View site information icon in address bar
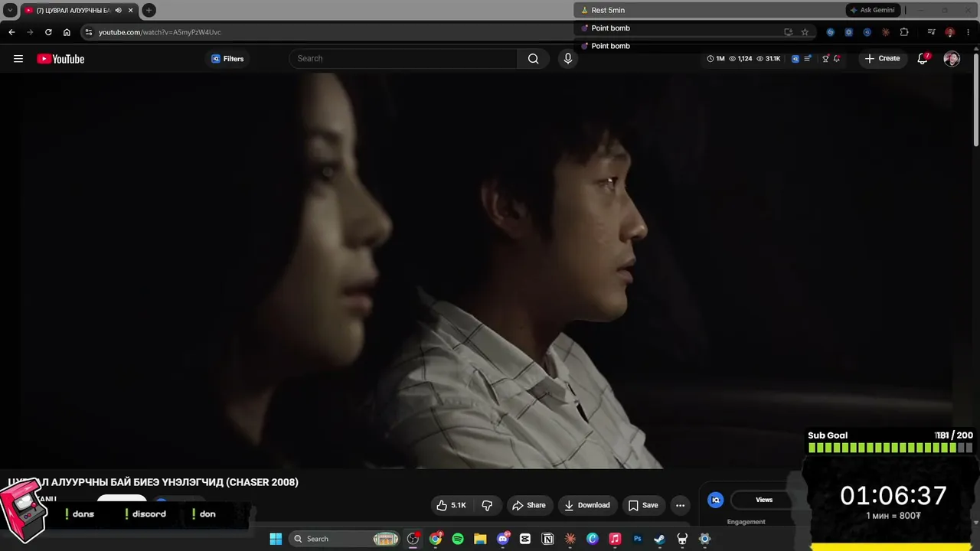Screen dimensions: 980x551 [x=88, y=32]
